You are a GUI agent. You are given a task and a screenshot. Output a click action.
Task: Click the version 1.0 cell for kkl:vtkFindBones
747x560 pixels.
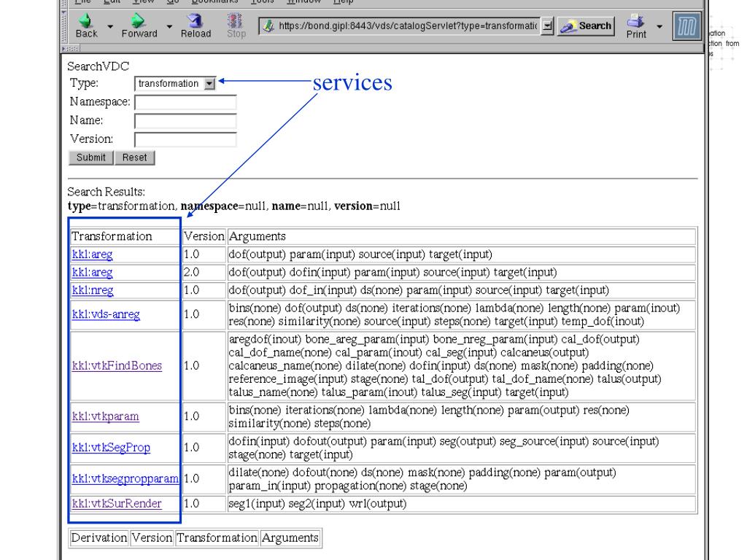pos(204,366)
